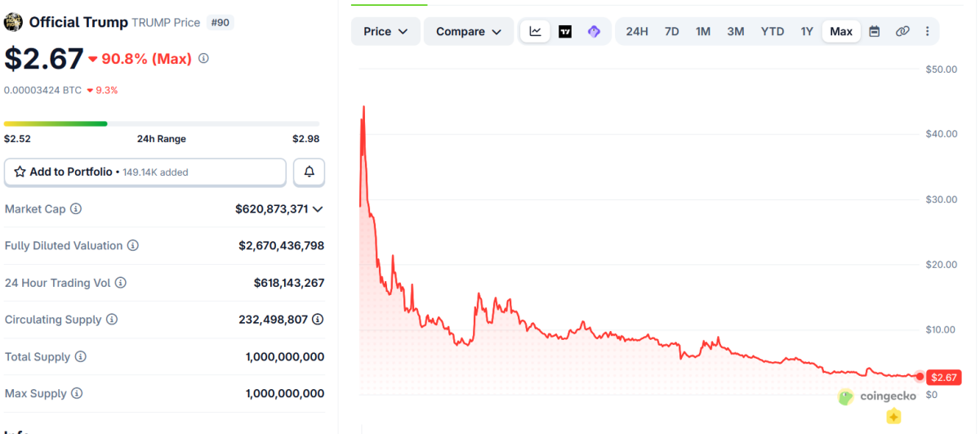Screen dimensions: 980x434
Task: Click the 24h Range progress bar
Action: point(162,123)
